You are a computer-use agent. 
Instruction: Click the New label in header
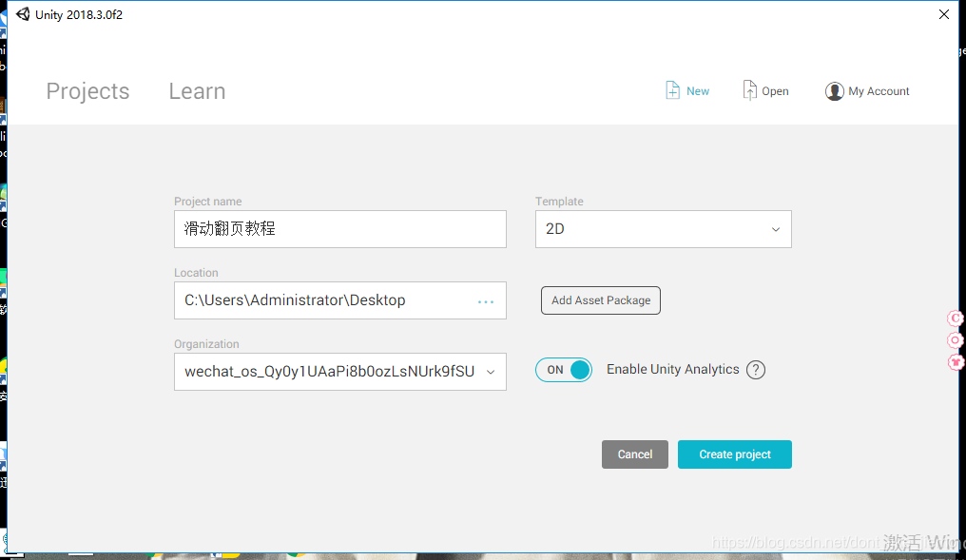(x=697, y=91)
